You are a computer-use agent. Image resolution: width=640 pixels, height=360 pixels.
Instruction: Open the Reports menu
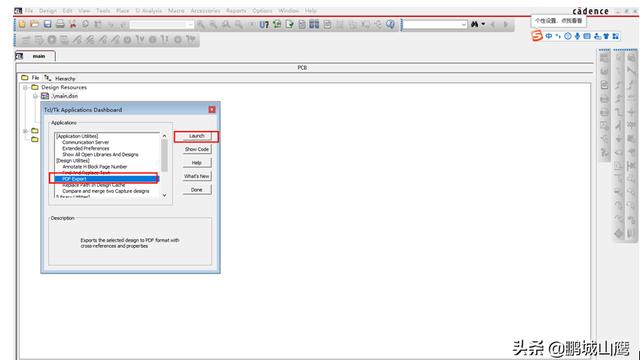[x=236, y=11]
